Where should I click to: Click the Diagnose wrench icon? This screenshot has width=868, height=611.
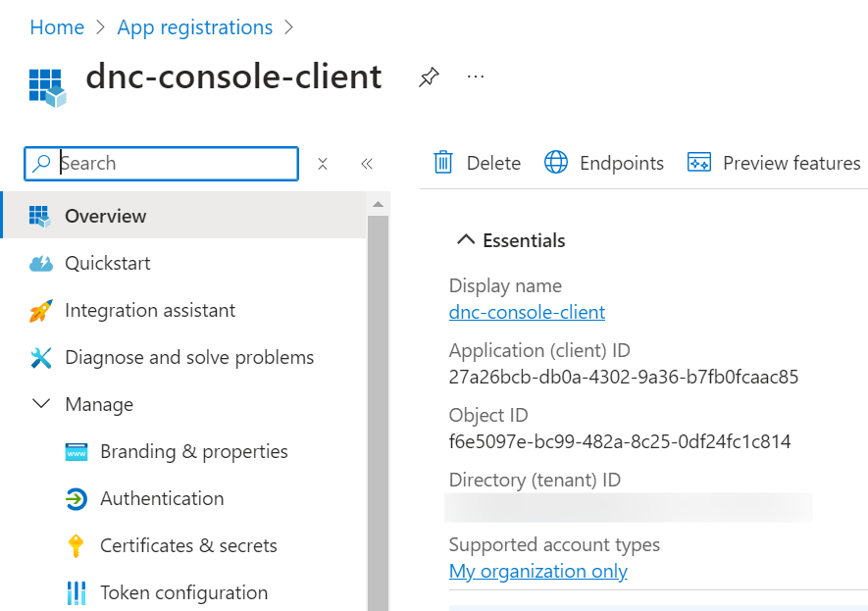[41, 358]
